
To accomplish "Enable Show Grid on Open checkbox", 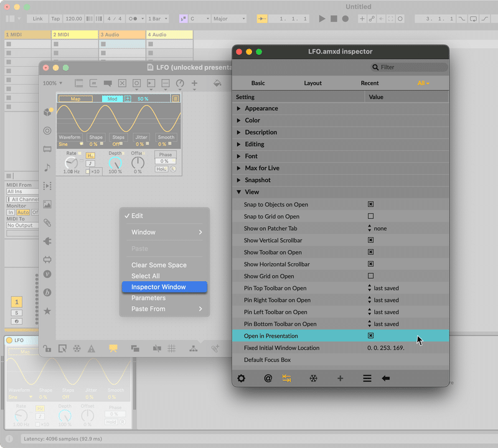I will click(370, 276).
